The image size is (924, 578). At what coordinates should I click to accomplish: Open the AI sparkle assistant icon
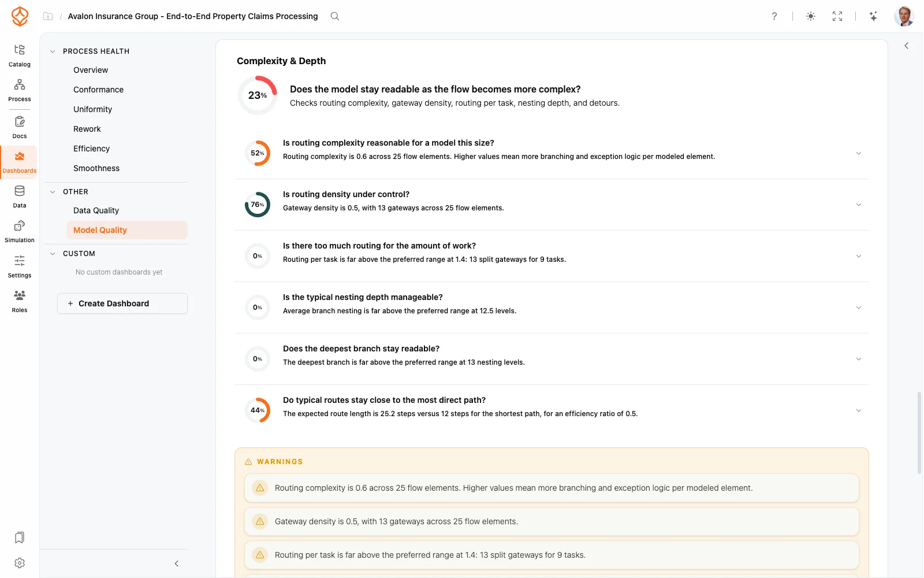[x=874, y=16]
